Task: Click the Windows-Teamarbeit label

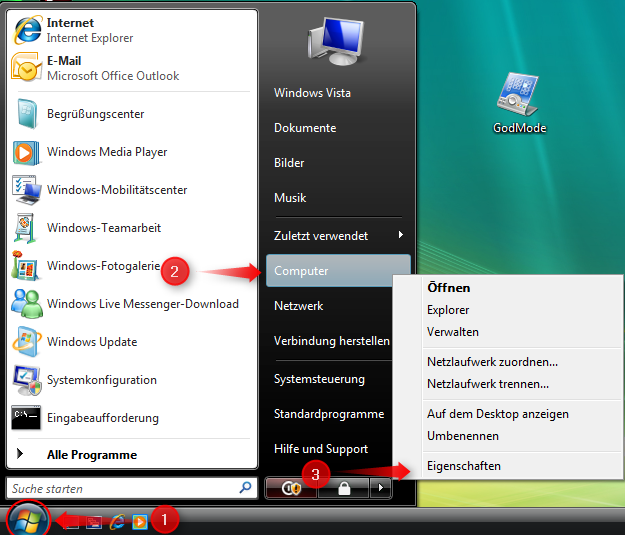Action: click(104, 228)
